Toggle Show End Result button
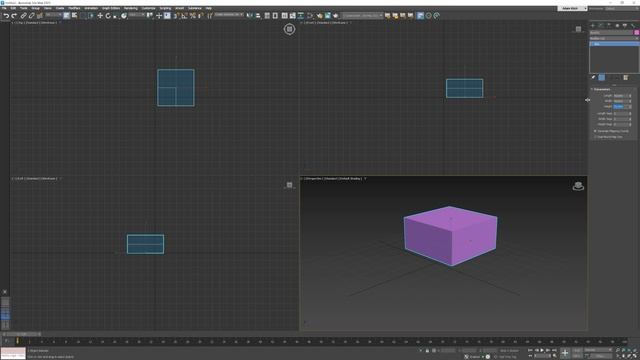The height and width of the screenshot is (360, 640). click(x=602, y=78)
